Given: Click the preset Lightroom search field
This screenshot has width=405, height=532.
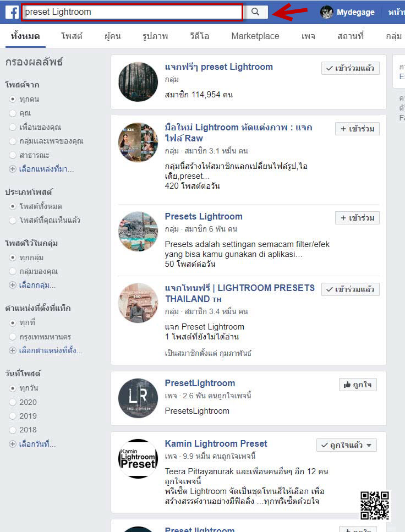Looking at the screenshot, I should click(132, 12).
